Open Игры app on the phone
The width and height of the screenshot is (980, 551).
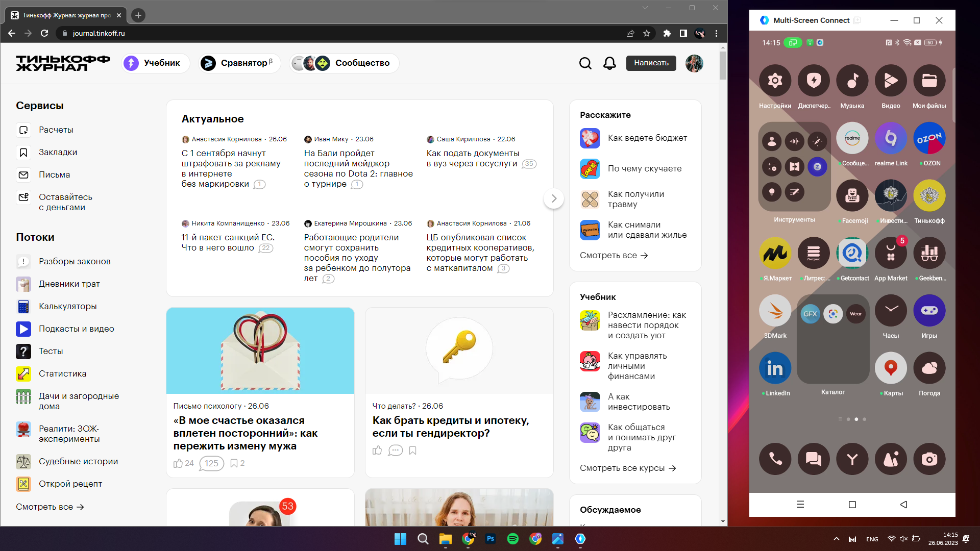coord(929,310)
